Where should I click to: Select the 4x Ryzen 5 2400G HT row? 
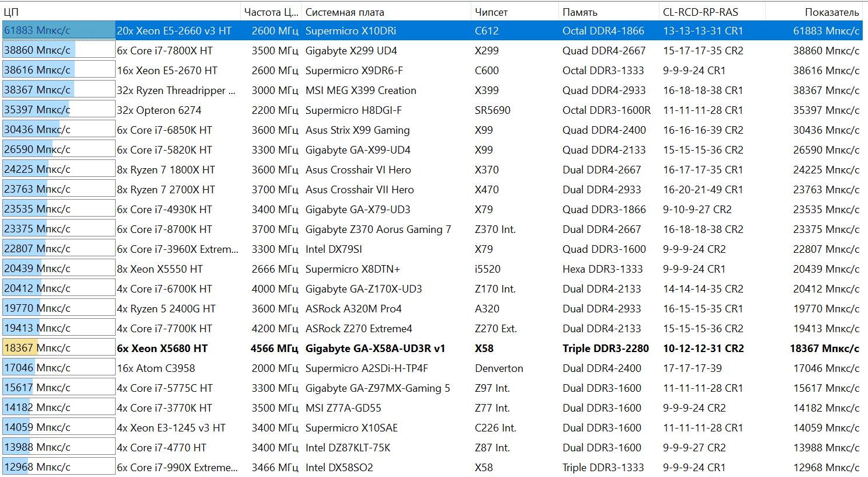[x=166, y=309]
